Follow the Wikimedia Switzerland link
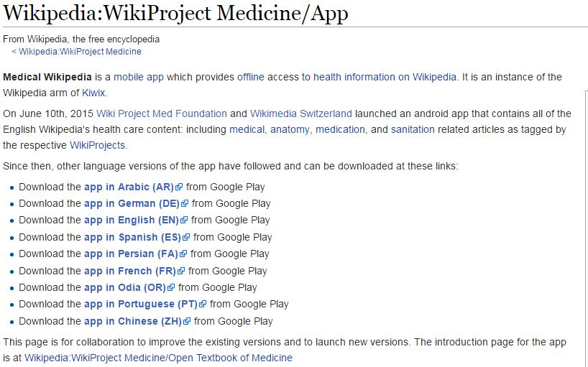This screenshot has width=588, height=367. (301, 114)
